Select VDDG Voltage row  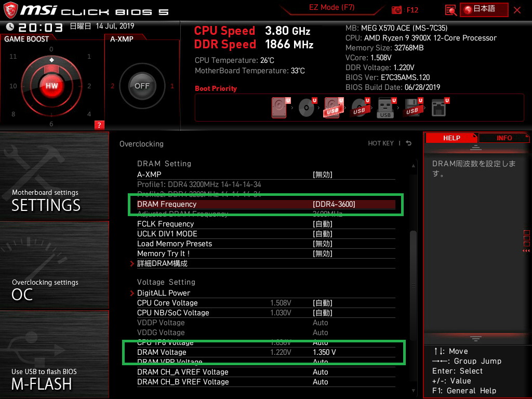(x=266, y=332)
